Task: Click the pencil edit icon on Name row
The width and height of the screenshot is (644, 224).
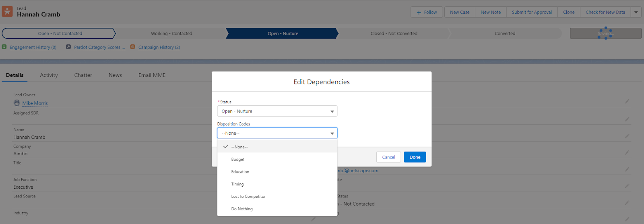Action: (x=627, y=136)
